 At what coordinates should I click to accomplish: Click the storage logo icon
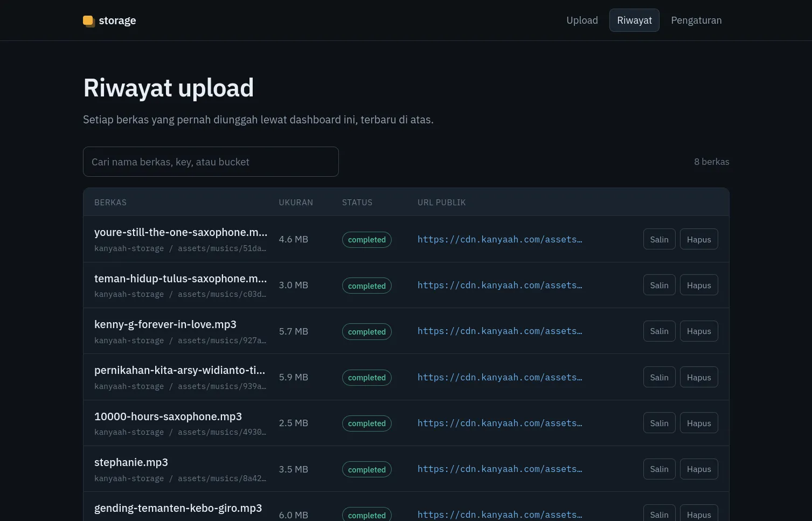pyautogui.click(x=89, y=21)
